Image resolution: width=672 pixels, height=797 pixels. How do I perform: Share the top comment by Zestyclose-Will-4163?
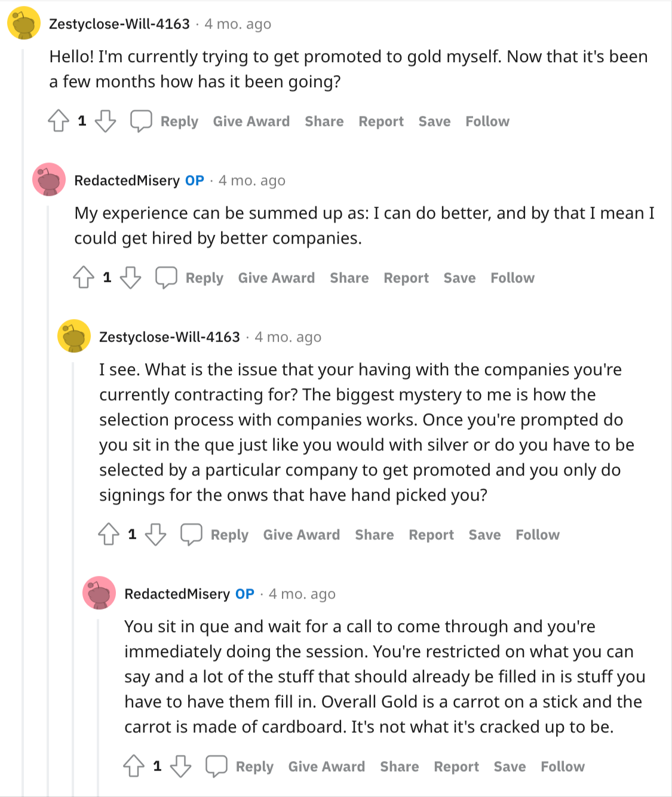tap(324, 121)
